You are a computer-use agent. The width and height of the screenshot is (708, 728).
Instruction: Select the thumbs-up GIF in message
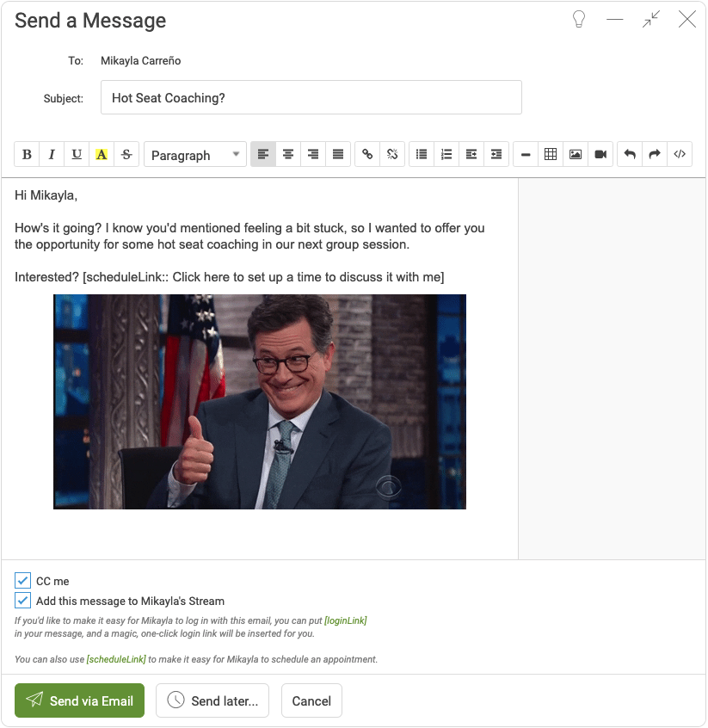(x=260, y=402)
